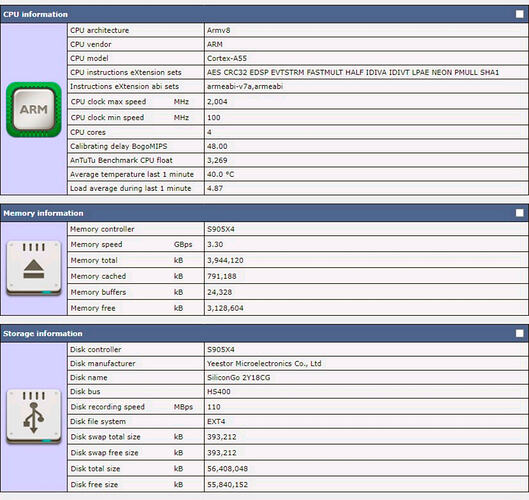Select the Disk total size value 56,408,048
This screenshot has height=500, width=529.
tap(227, 469)
